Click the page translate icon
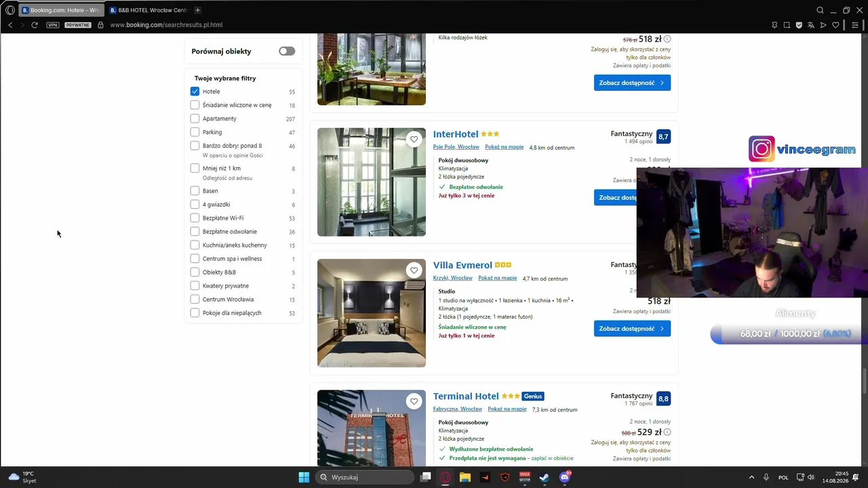The height and width of the screenshot is (488, 868). click(x=811, y=25)
